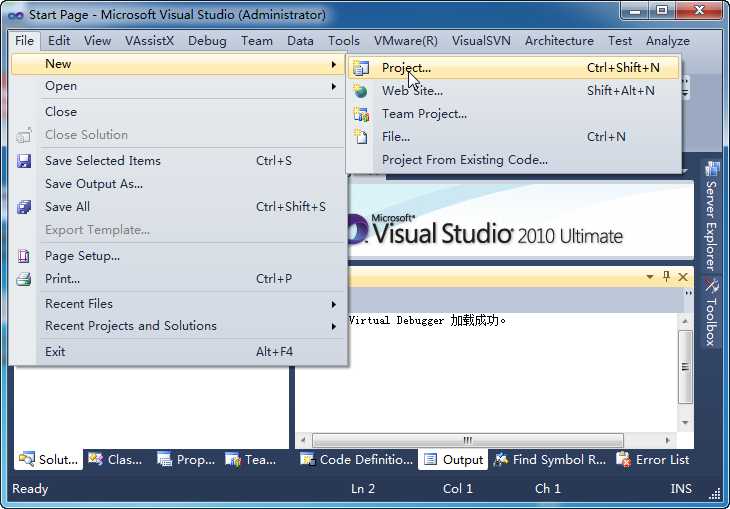Click the Solution Explorer tab icon
Viewport: 730px width, 509px height.
[27, 460]
